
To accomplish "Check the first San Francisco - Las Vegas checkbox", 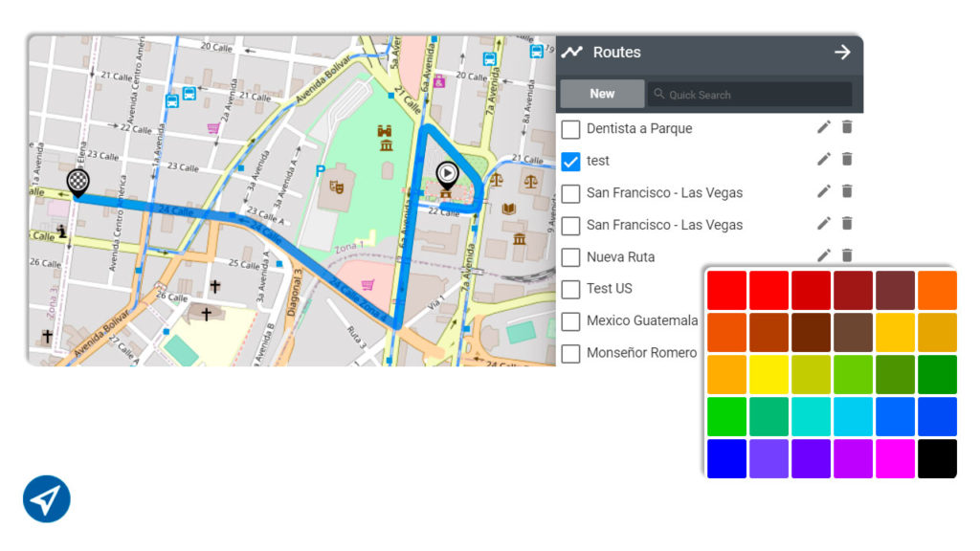I will point(570,193).
